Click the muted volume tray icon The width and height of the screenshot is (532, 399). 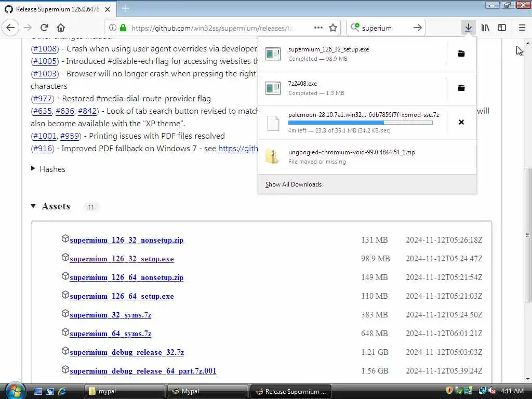[x=493, y=391]
